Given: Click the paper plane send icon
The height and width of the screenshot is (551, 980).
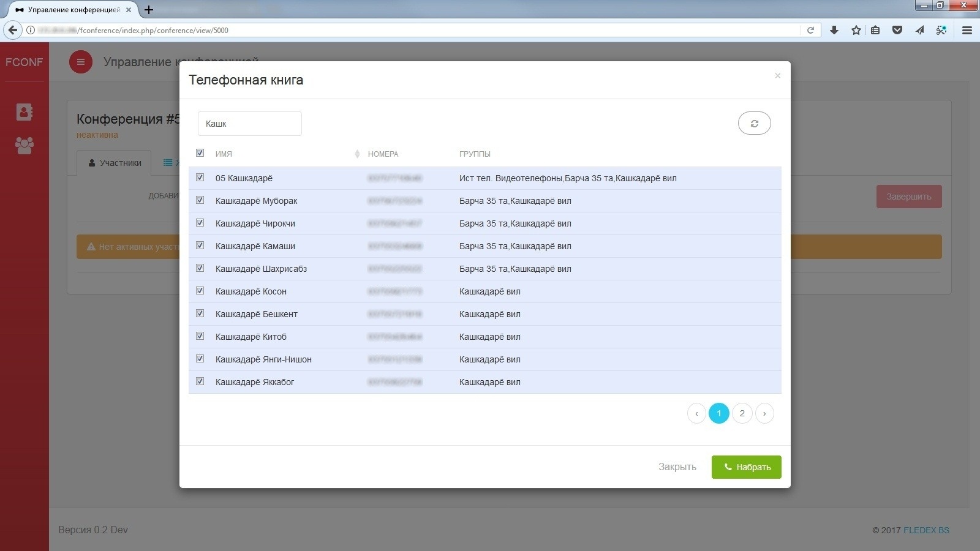Looking at the screenshot, I should coord(919,30).
